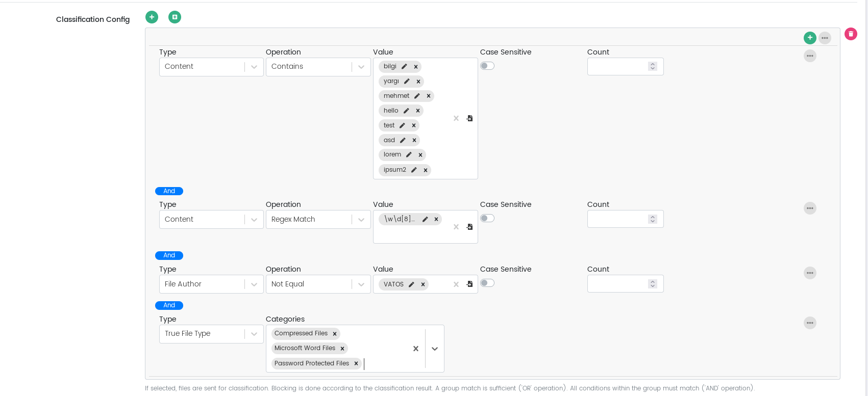Viewport: 868px width, 396px height.
Task: Open the options menu of the Regex Match row
Action: click(x=810, y=208)
